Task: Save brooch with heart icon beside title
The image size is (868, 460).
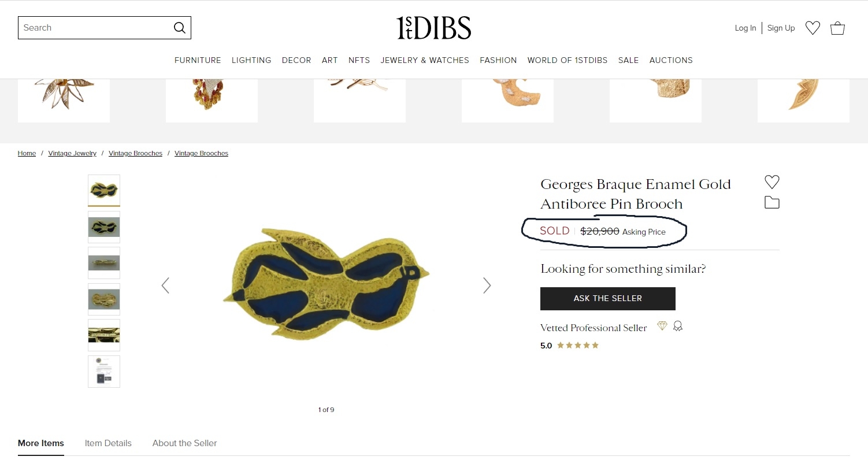Action: tap(772, 182)
